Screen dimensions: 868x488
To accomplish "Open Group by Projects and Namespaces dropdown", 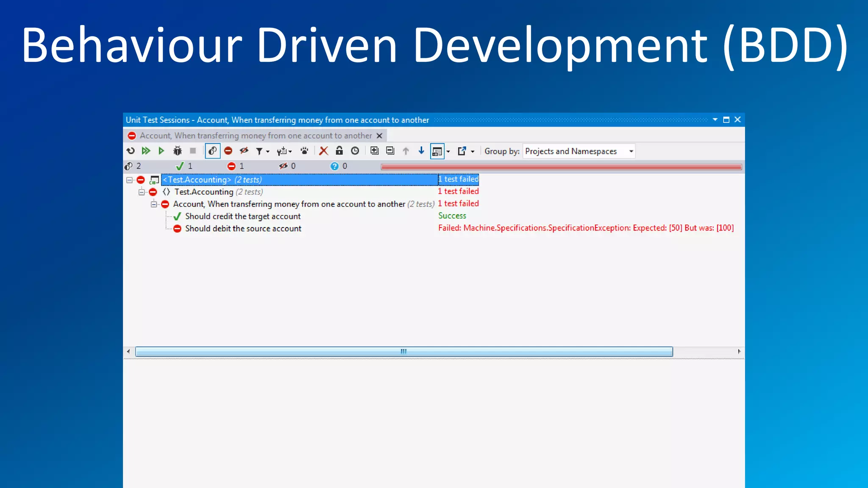I will pyautogui.click(x=579, y=151).
